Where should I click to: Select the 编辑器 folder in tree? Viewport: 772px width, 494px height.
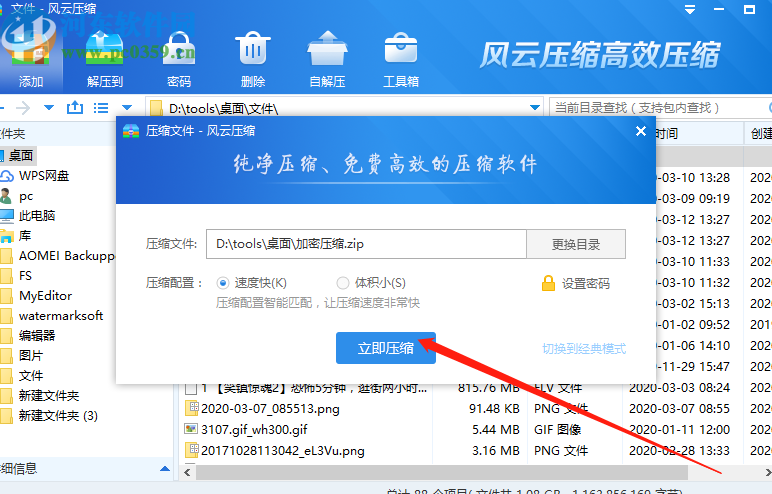coord(37,336)
